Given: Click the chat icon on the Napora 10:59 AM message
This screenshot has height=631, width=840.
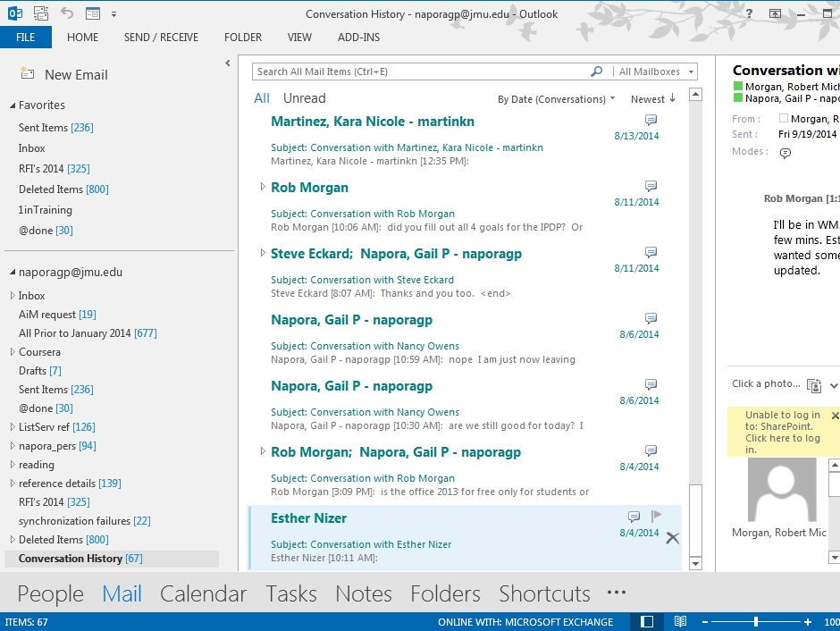Looking at the screenshot, I should coord(651,318).
